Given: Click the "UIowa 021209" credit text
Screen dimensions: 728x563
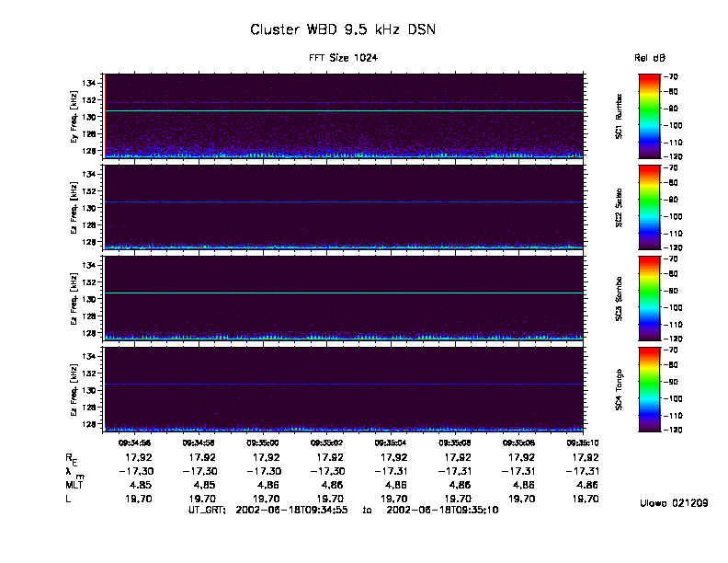Looking at the screenshot, I should pyautogui.click(x=674, y=503).
